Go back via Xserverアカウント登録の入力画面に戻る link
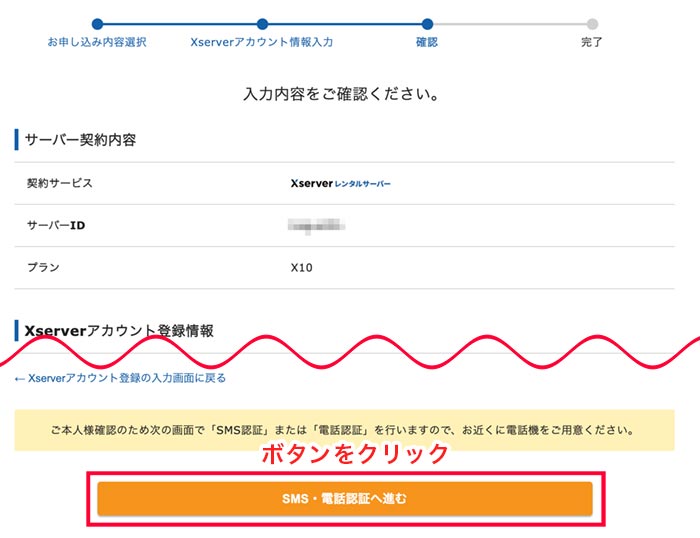 pyautogui.click(x=120, y=378)
